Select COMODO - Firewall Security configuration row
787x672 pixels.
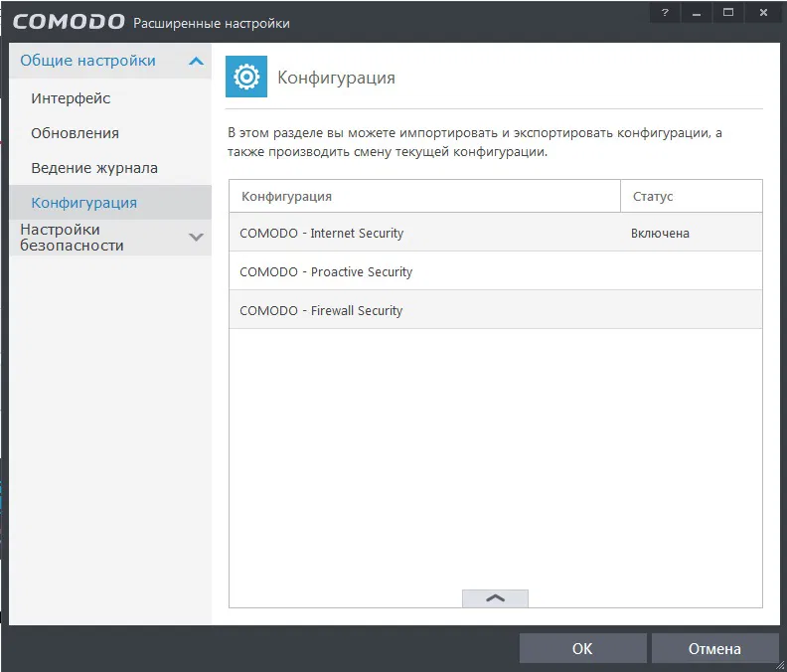(x=496, y=310)
